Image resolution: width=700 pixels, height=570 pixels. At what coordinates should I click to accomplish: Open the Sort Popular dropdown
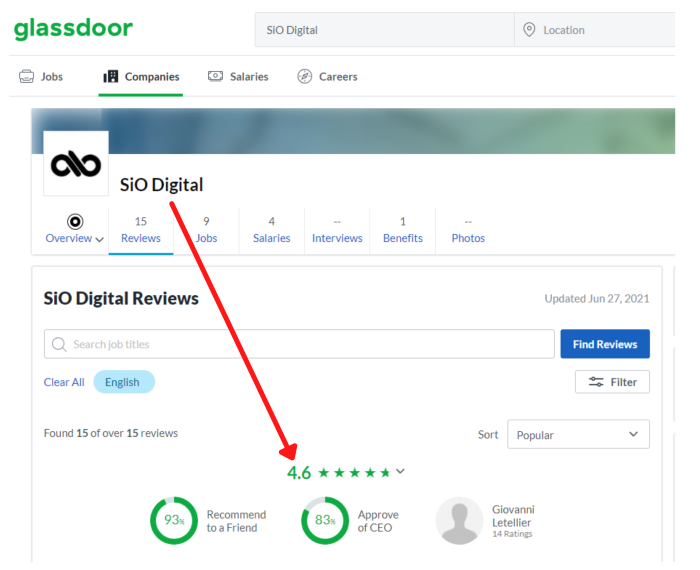tap(578, 434)
